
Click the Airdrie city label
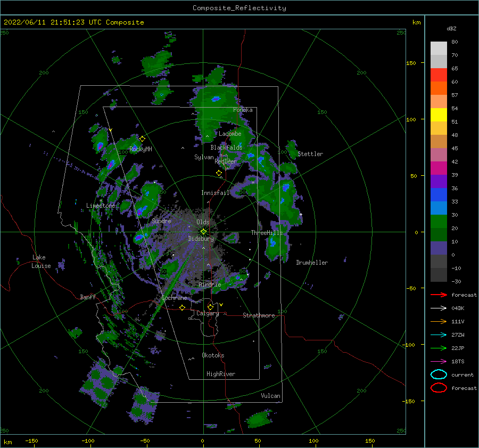(x=210, y=284)
